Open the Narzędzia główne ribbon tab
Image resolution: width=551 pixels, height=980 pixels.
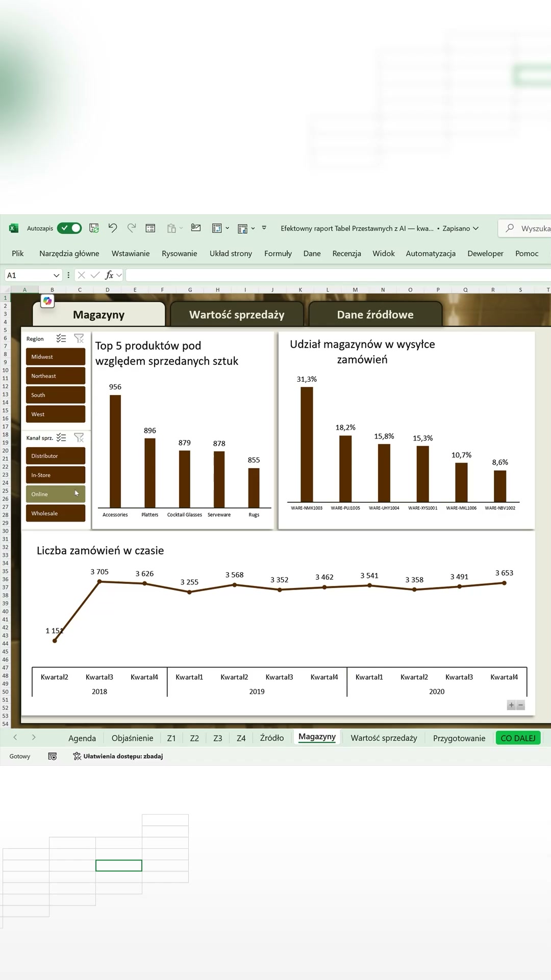(x=69, y=253)
